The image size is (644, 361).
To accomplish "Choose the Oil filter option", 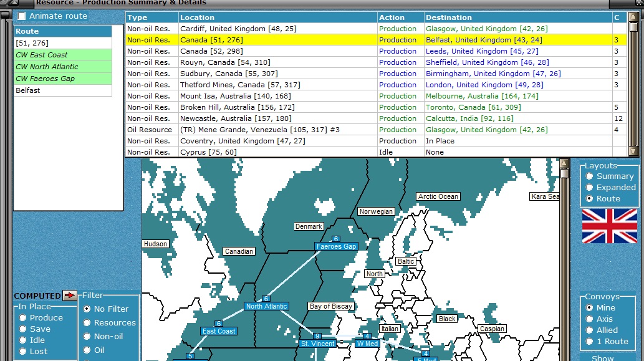I will click(87, 350).
